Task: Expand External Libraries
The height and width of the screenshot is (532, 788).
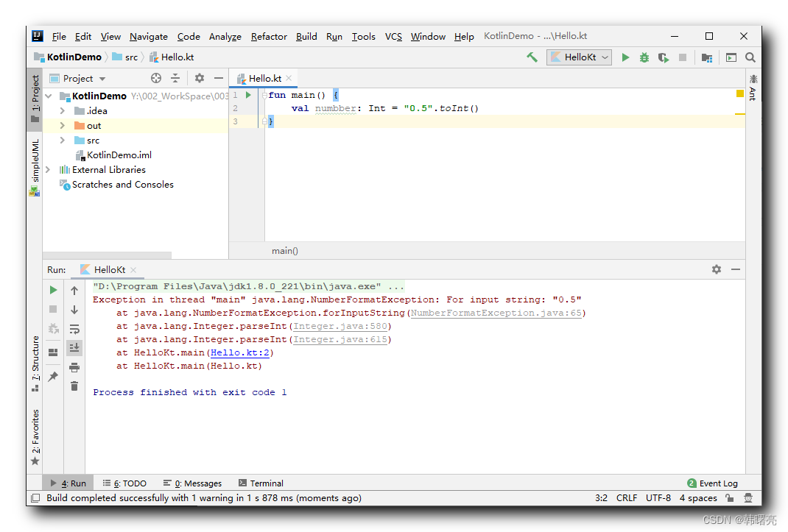Action: point(49,170)
